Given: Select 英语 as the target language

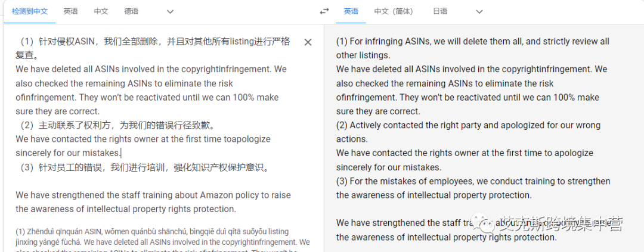Looking at the screenshot, I should [351, 11].
